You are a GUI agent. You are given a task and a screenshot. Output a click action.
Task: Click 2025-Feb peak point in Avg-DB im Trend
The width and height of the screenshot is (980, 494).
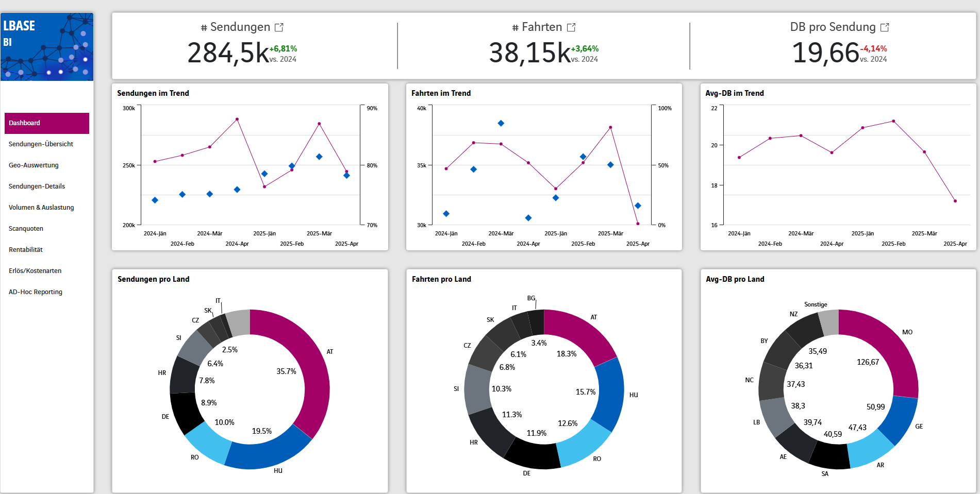pyautogui.click(x=893, y=121)
